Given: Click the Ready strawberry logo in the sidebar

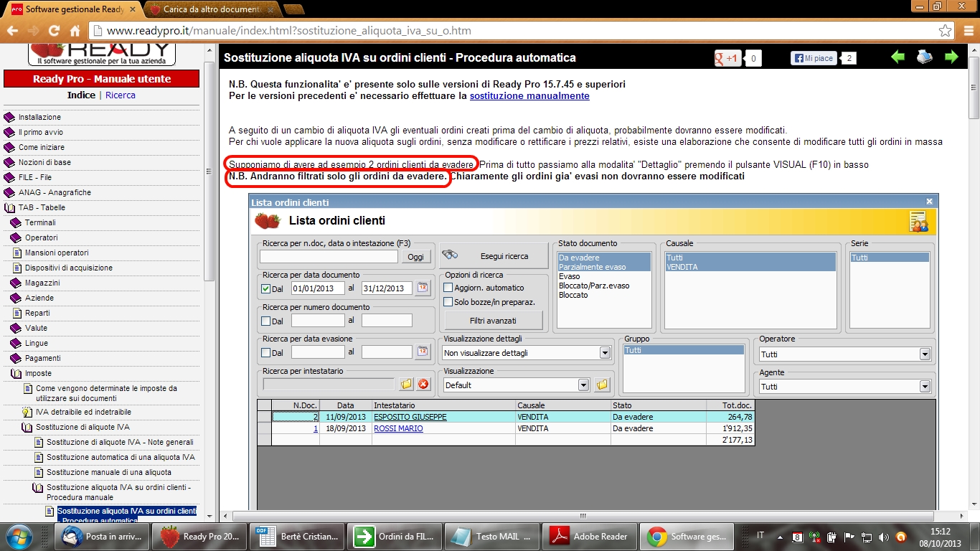Looking at the screenshot, I should click(101, 55).
